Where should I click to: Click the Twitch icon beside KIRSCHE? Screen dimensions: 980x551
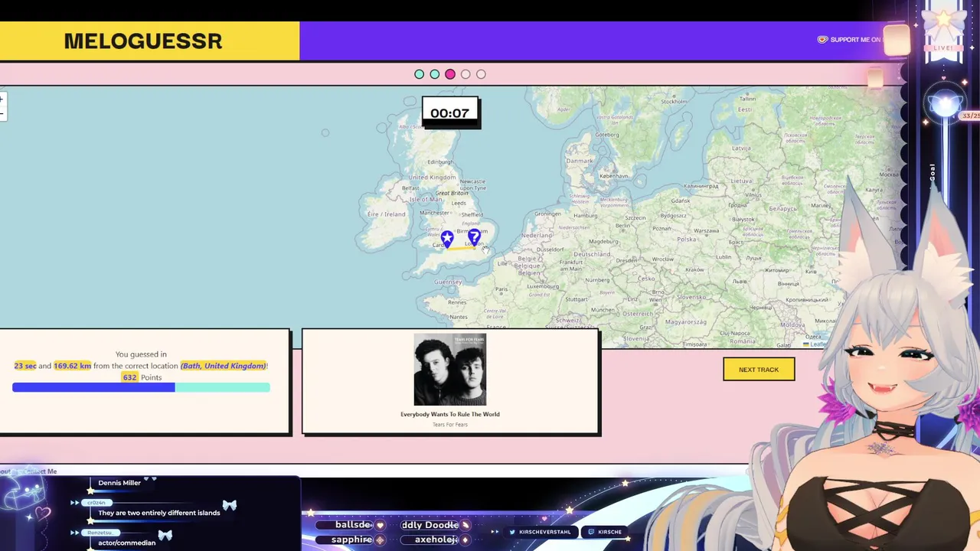[591, 532]
